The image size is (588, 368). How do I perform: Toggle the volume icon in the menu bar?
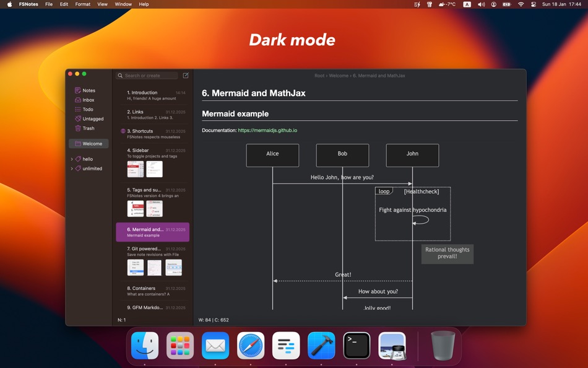tap(481, 4)
